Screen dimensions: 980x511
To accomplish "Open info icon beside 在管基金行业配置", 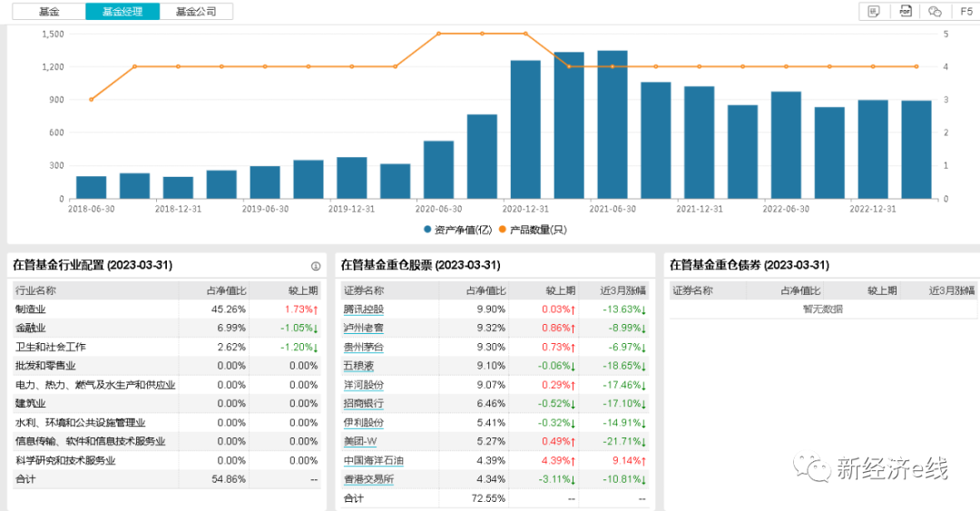I will [x=316, y=267].
